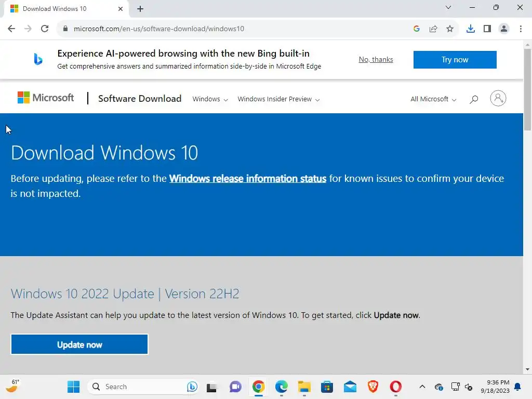Viewport: 532px width, 399px height.
Task: Click the Chrome icon in taskbar
Action: click(x=259, y=387)
